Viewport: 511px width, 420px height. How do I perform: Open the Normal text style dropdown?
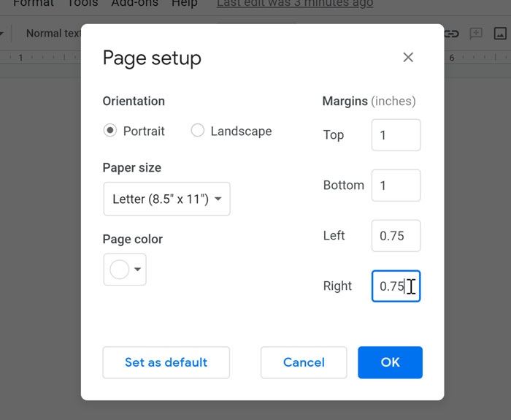click(x=53, y=34)
